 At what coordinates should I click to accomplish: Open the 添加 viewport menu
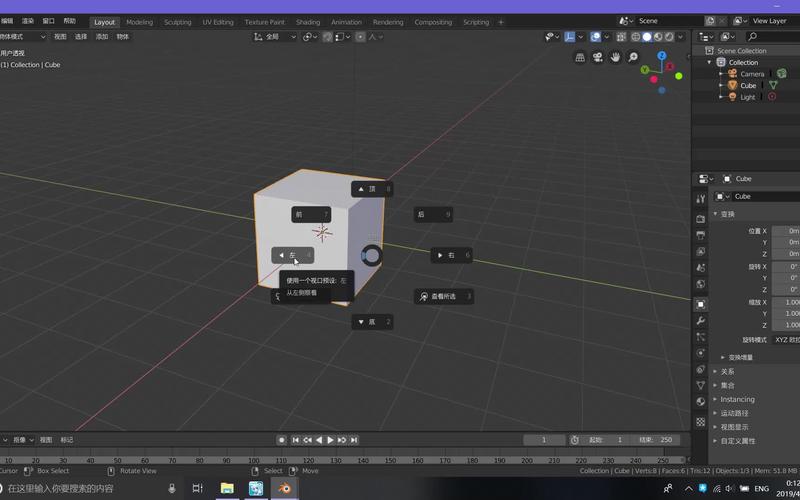(102, 37)
